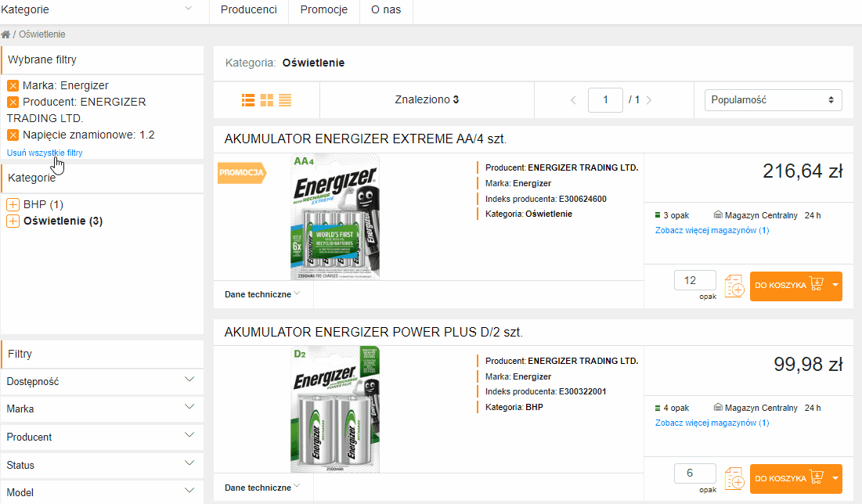862x504 pixels.
Task: Remove the Marka: Energizer filter
Action: (13, 86)
